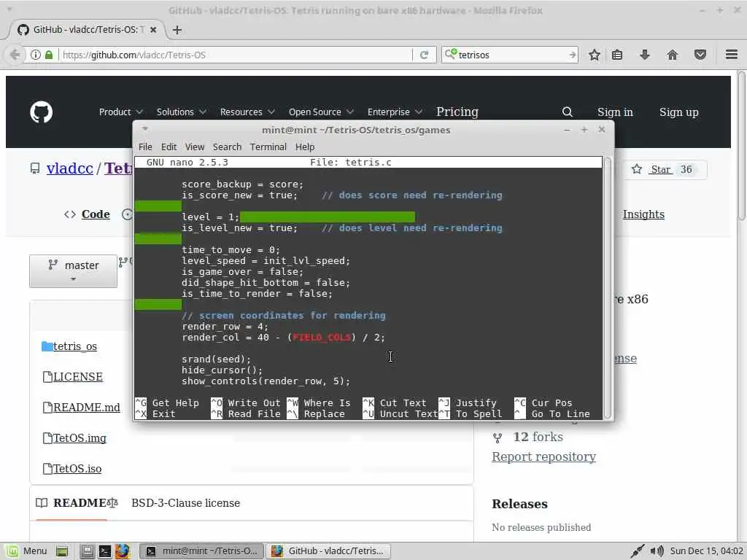Click the GitHub search magnifier icon
This screenshot has height=560, width=747.
(x=567, y=112)
